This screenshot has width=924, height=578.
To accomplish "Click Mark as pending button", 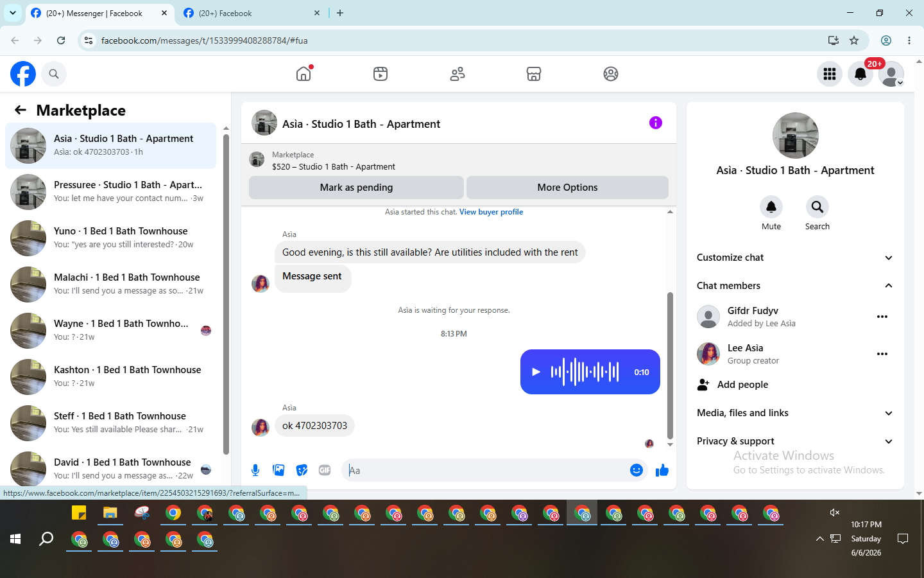I will click(356, 188).
